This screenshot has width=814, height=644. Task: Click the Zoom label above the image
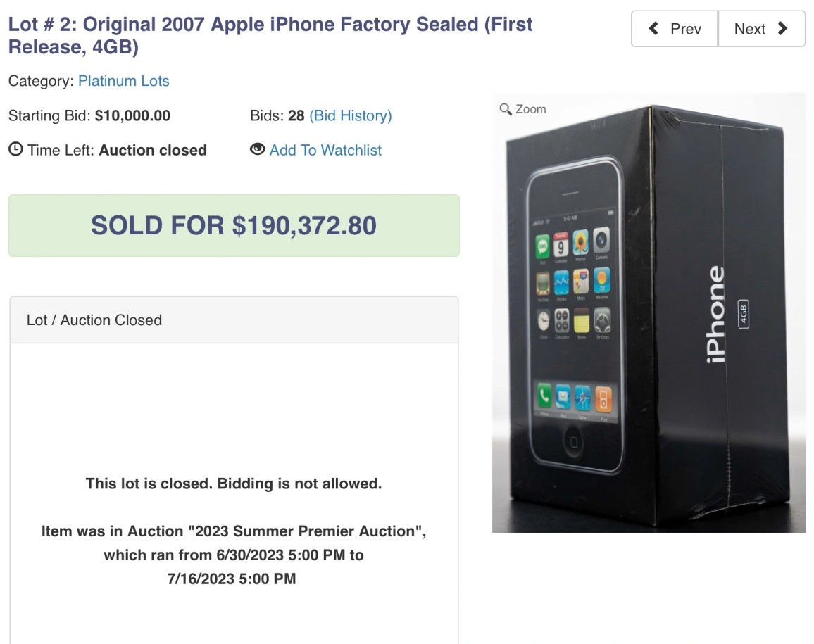[530, 109]
